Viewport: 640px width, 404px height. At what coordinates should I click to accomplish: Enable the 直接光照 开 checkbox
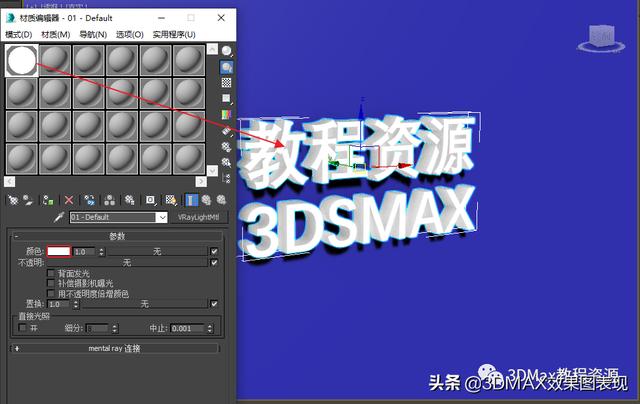pyautogui.click(x=22, y=328)
